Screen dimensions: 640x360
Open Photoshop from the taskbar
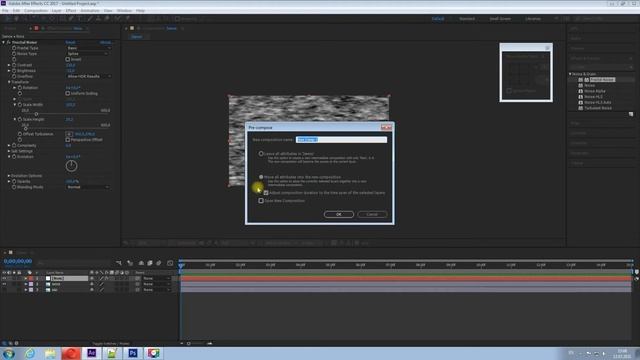pos(133,353)
